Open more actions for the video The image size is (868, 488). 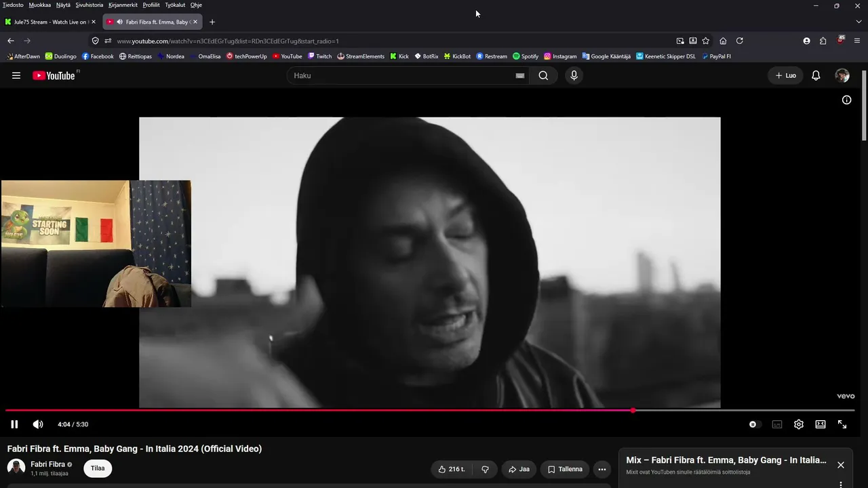point(601,469)
